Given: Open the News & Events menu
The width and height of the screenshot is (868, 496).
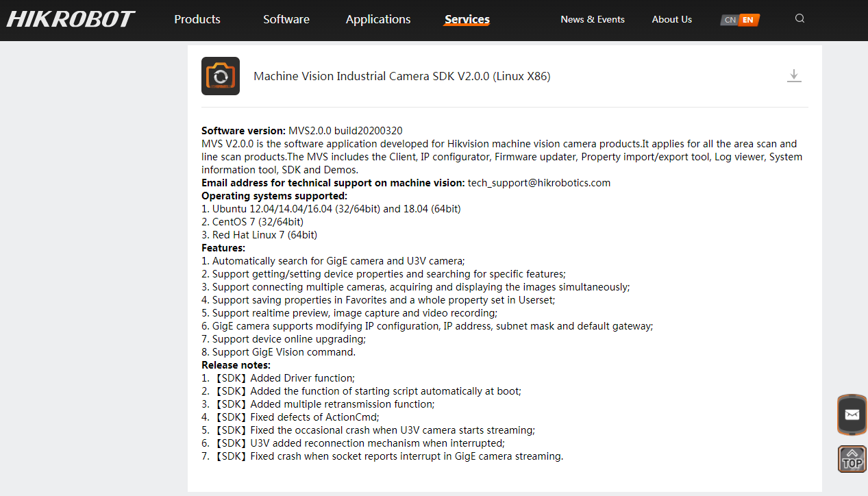Looking at the screenshot, I should [x=593, y=19].
